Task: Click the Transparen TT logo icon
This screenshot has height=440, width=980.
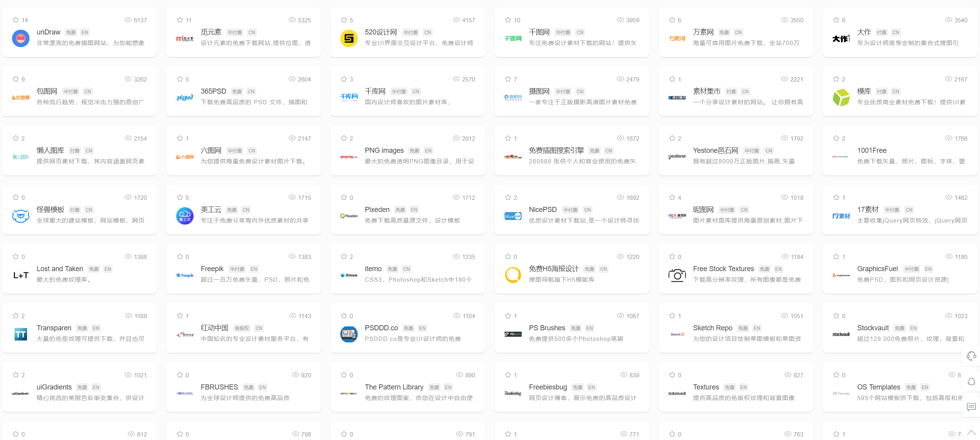Action: click(21, 334)
